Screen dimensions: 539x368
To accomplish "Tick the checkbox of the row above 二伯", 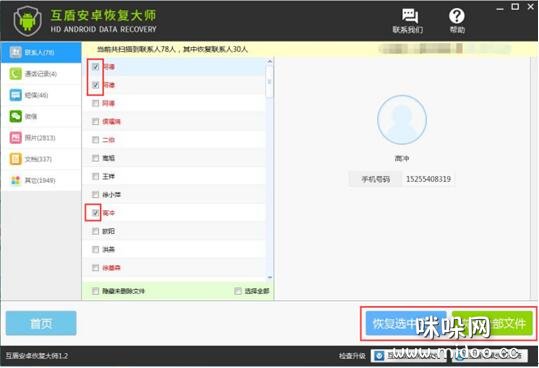I will 96,122.
